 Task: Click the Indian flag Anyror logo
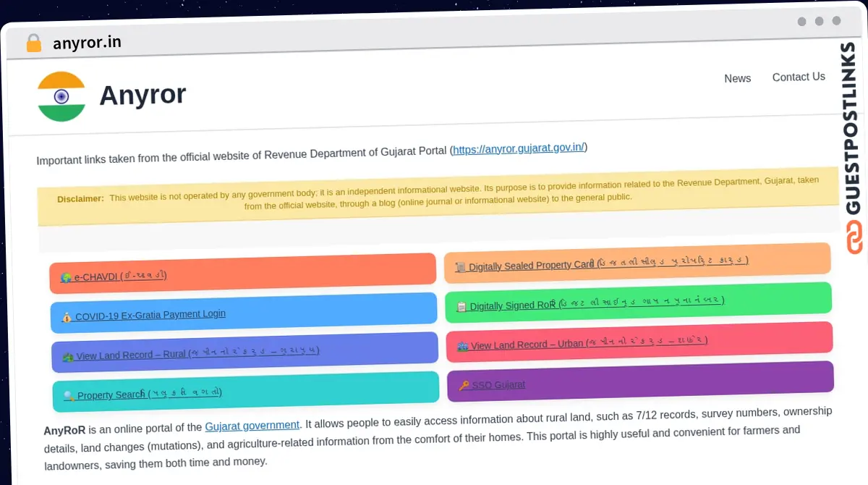[x=61, y=96]
